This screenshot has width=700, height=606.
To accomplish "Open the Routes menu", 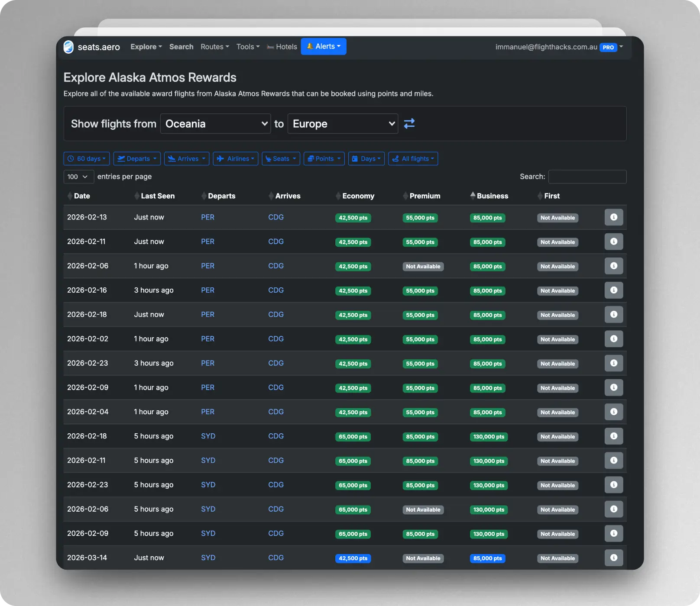I will click(x=215, y=47).
